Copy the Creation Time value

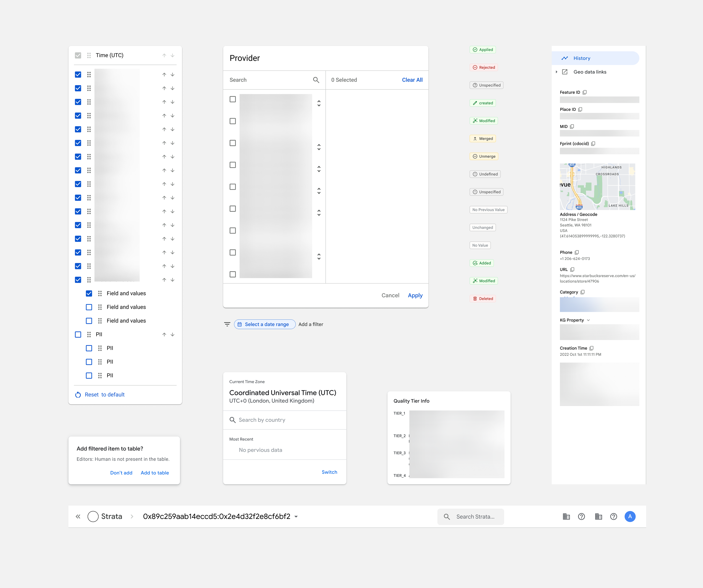click(x=592, y=348)
